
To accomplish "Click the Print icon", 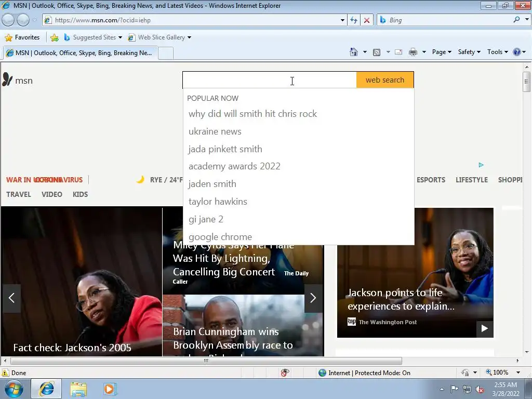I will pyautogui.click(x=413, y=52).
